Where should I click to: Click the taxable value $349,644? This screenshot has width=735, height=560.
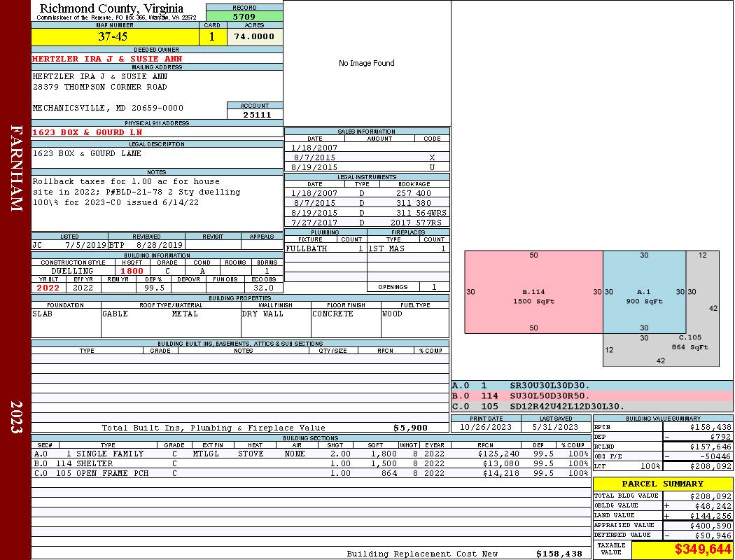[x=703, y=549]
